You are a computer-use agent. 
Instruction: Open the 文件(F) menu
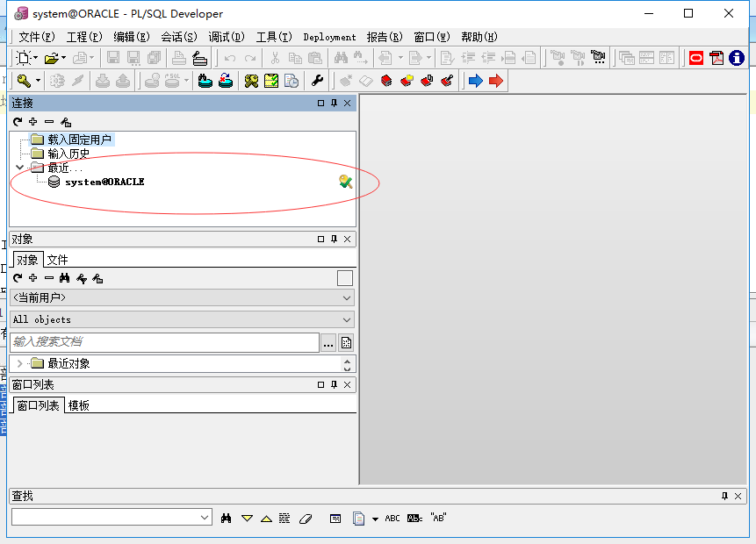click(x=37, y=37)
